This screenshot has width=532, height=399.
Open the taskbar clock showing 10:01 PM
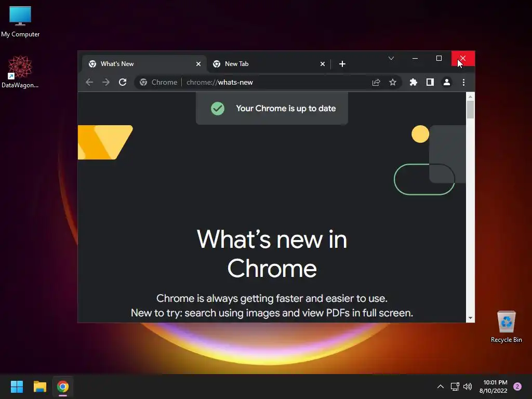[x=494, y=387]
